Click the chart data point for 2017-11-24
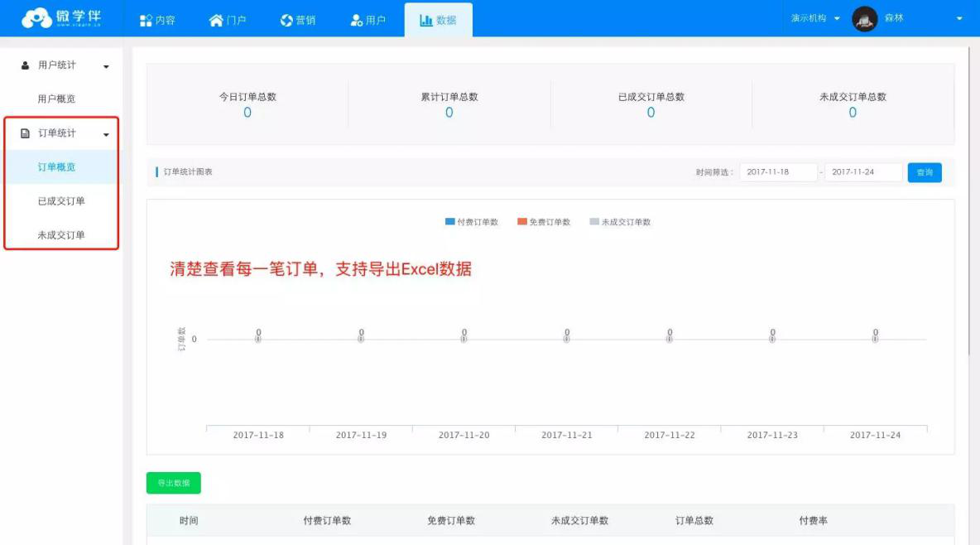Image resolution: width=980 pixels, height=545 pixels. pos(875,339)
